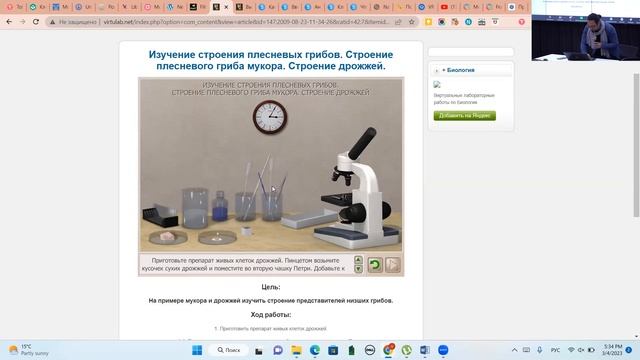Close the active browser tab
Image resolution: width=640 pixels, height=360 pixels.
[x=226, y=7]
